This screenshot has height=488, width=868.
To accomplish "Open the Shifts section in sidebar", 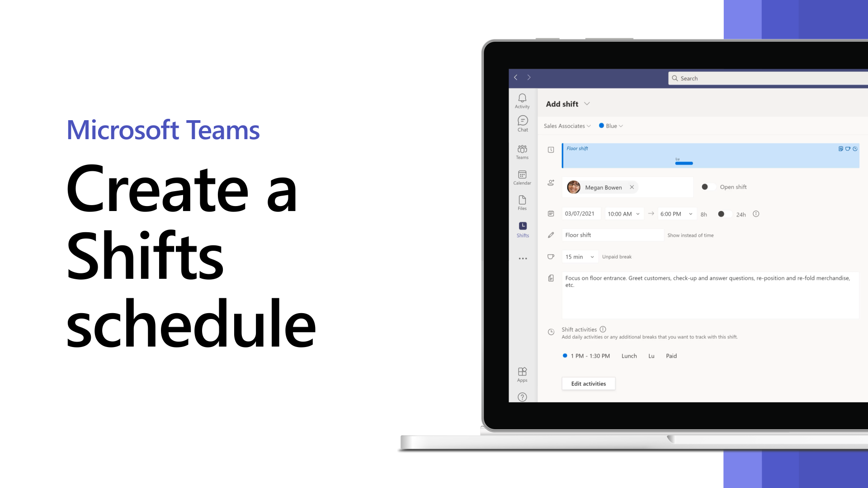I will click(x=523, y=229).
